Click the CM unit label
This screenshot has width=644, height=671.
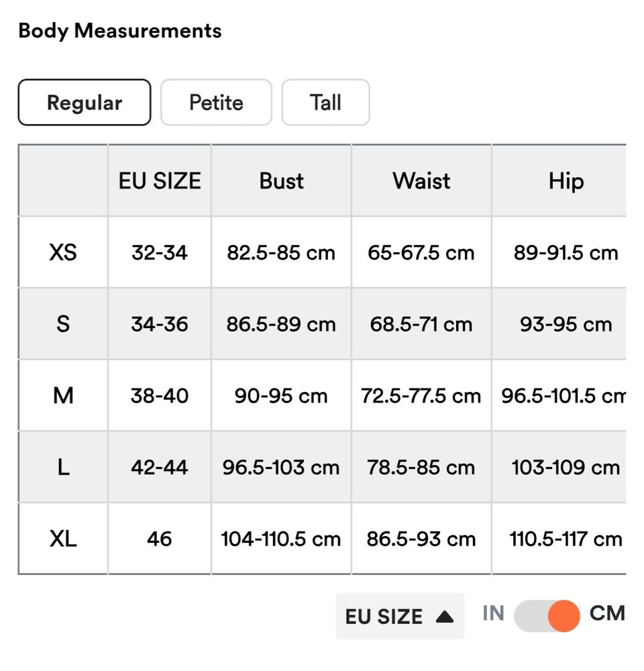click(607, 613)
